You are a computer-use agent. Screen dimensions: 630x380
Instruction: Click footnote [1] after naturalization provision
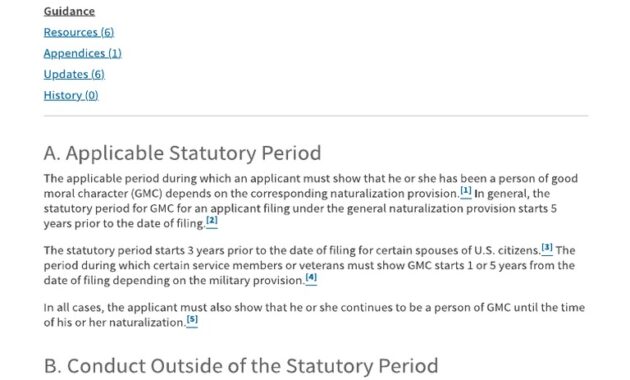(466, 191)
